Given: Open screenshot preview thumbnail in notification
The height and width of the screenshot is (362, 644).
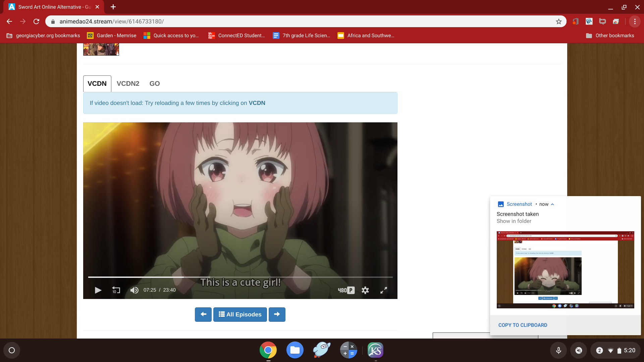Looking at the screenshot, I should click(565, 270).
